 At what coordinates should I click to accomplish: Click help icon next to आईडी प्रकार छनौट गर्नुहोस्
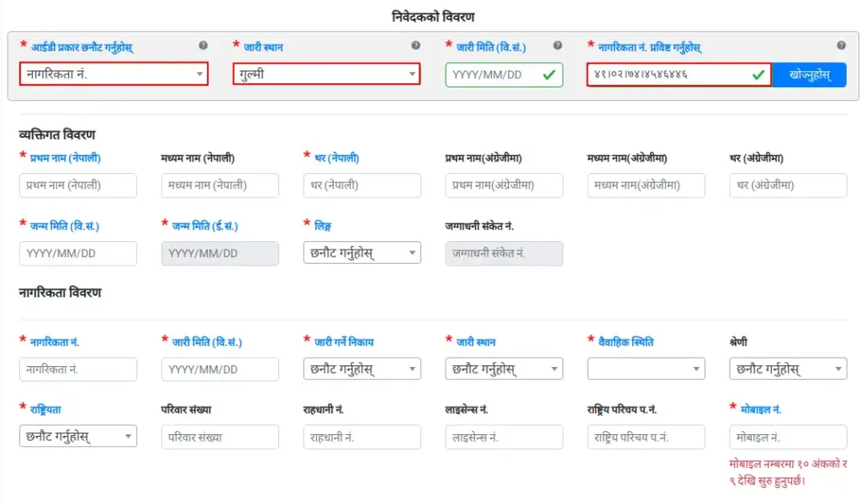(x=203, y=46)
